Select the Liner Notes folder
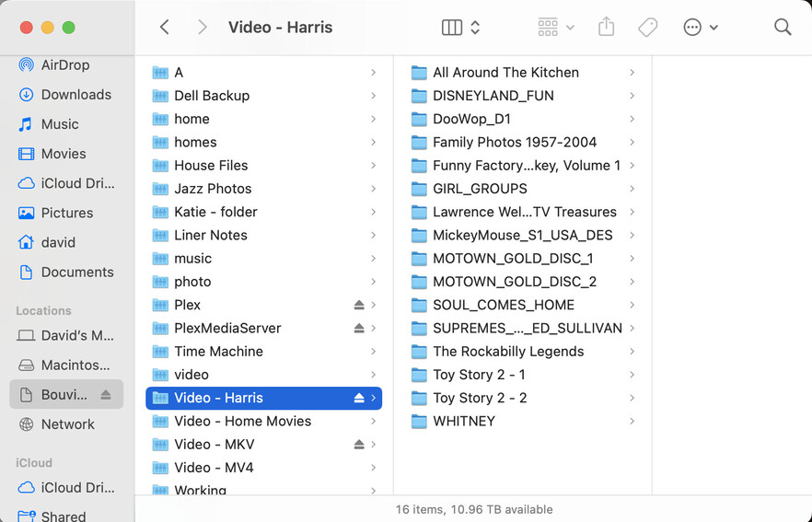This screenshot has width=812, height=522. pyautogui.click(x=263, y=235)
